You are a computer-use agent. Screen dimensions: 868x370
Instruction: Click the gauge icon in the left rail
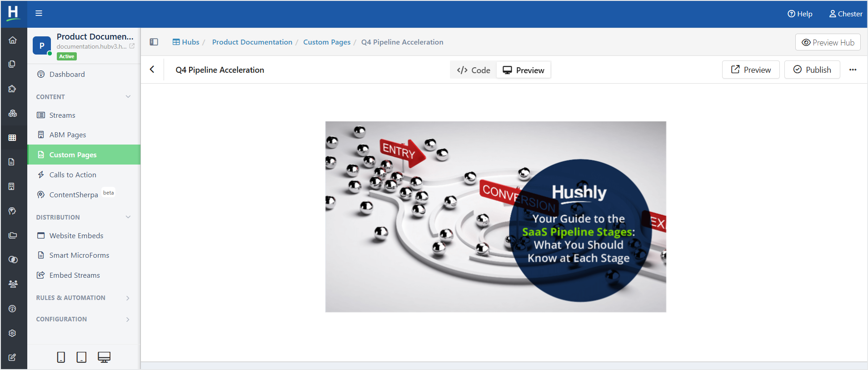click(x=13, y=309)
